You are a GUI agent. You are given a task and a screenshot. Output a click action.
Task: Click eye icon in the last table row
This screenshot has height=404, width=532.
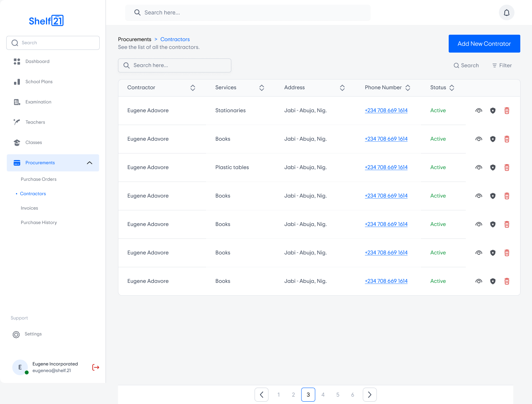click(479, 281)
